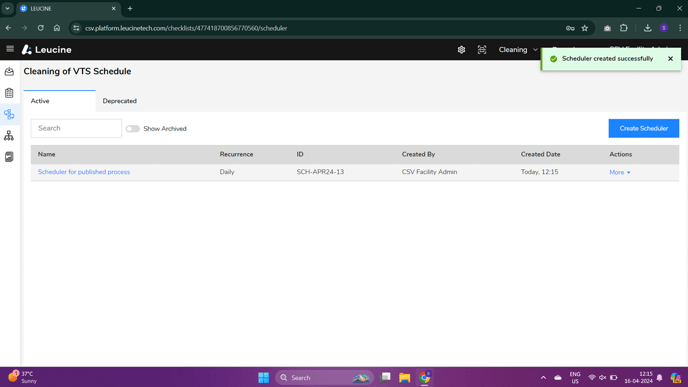The height and width of the screenshot is (387, 688).
Task: Reload the page with browser refresh icon
Action: (x=40, y=28)
